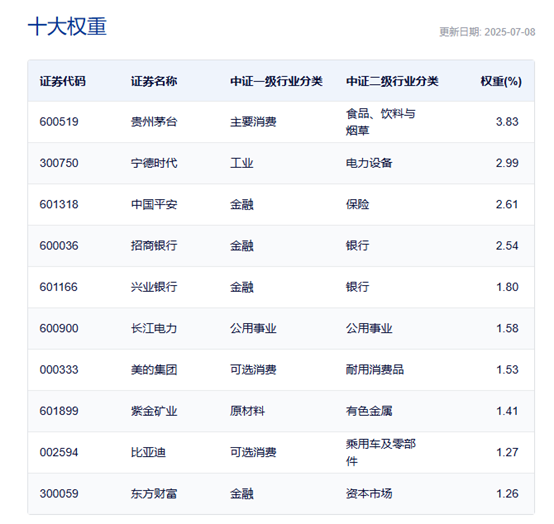Select the 中国平安 name cell
This screenshot has height=524, width=554.
(x=154, y=205)
